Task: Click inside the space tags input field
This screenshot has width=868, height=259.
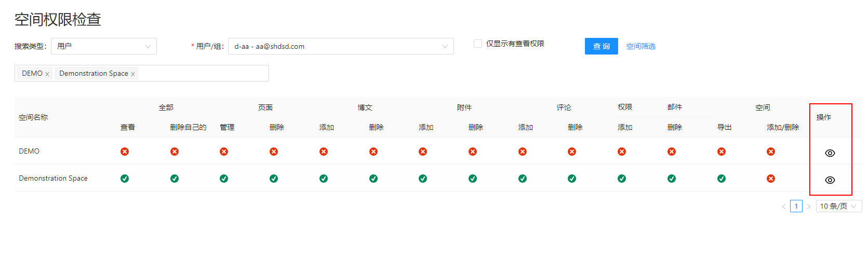Action: pos(203,73)
